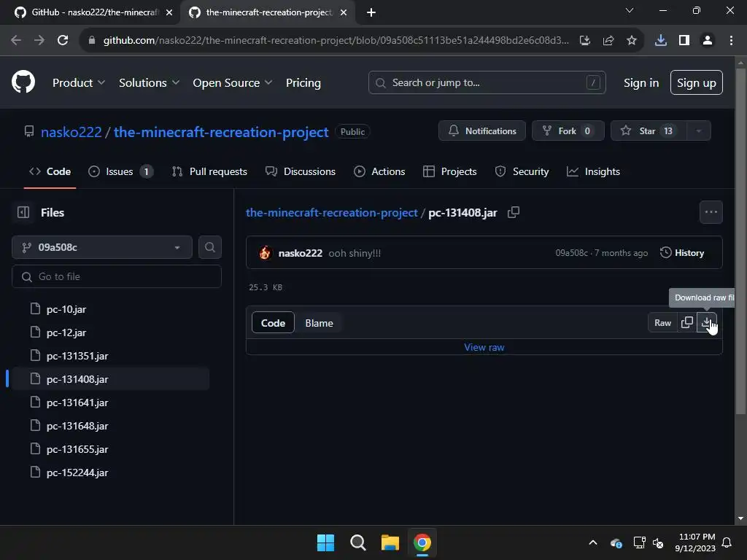Click the browser address bar URL
The image size is (747, 560).
point(336,41)
